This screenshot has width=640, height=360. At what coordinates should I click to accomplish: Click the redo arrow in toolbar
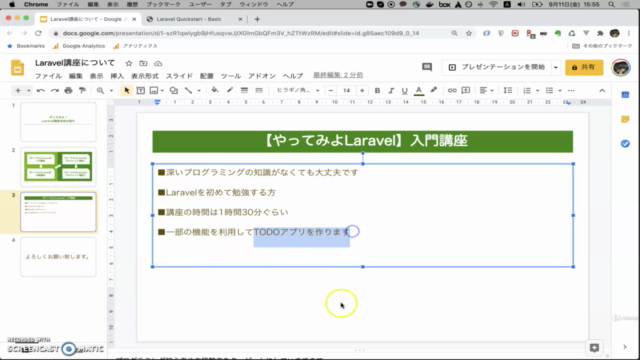pos(54,91)
